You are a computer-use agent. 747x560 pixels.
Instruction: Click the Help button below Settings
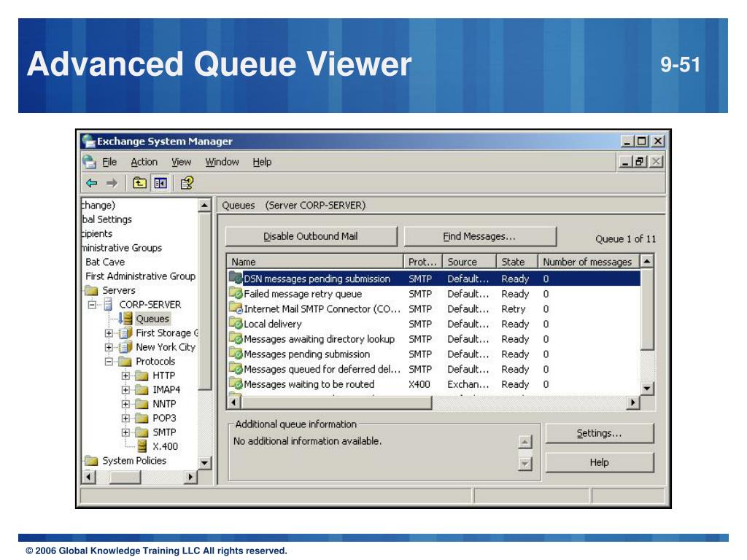tap(600, 462)
